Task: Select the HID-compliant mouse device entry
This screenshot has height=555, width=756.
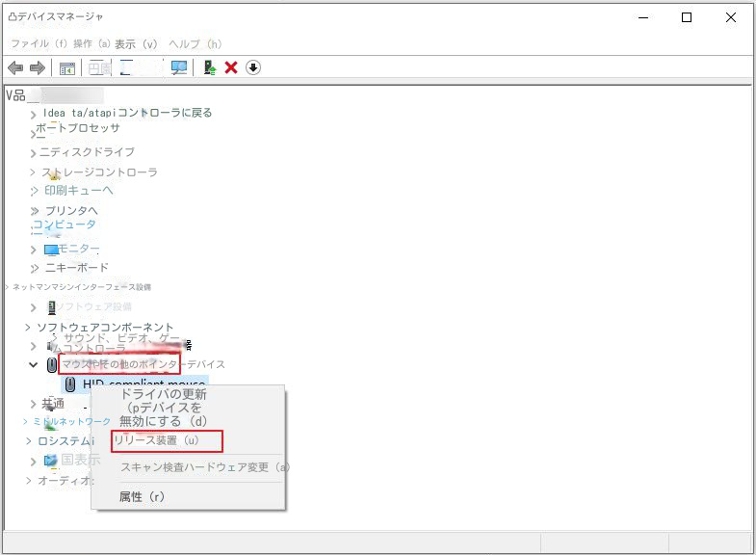Action: point(143,384)
